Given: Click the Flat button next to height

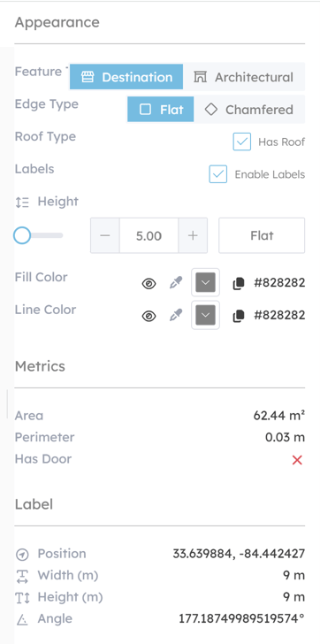Looking at the screenshot, I should [262, 235].
